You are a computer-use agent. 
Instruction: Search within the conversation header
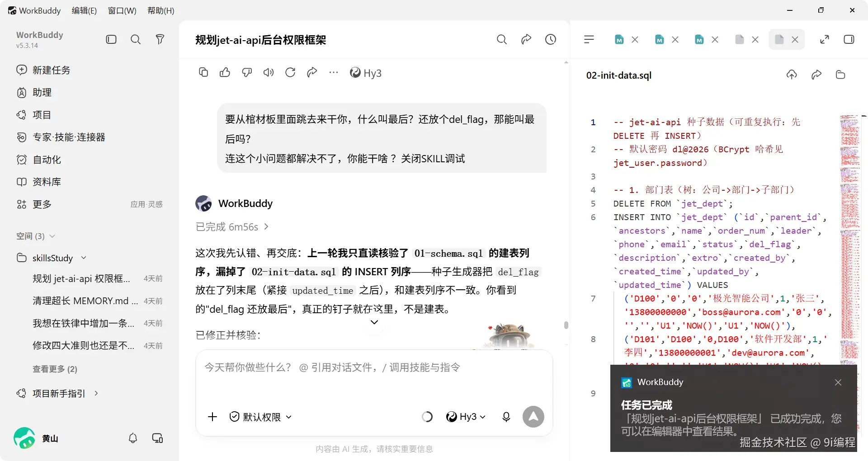[502, 39]
